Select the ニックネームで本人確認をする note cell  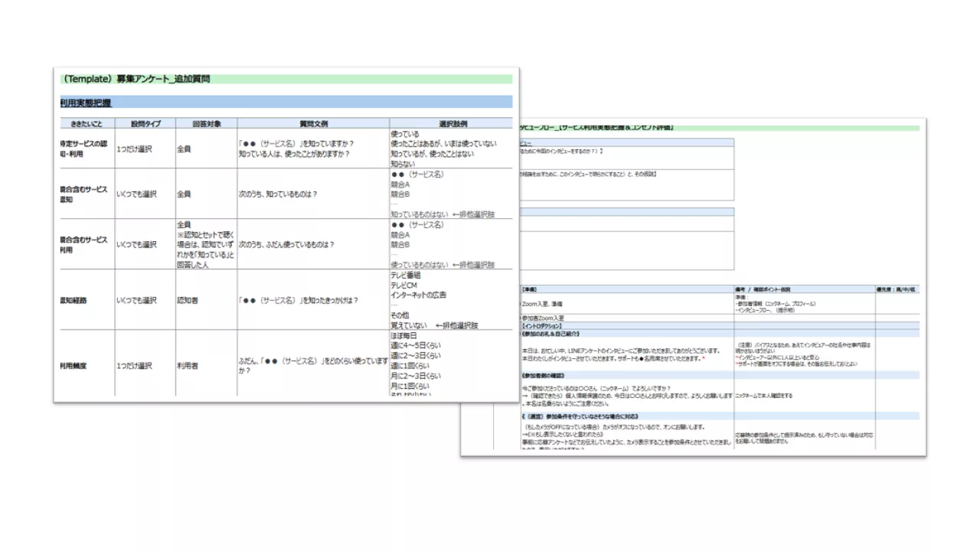pyautogui.click(x=763, y=396)
